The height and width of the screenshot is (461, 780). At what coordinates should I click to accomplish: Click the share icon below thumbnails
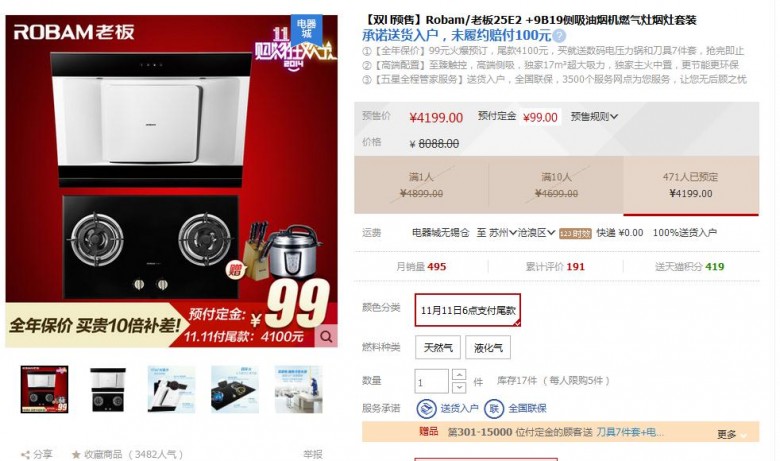tap(25, 454)
